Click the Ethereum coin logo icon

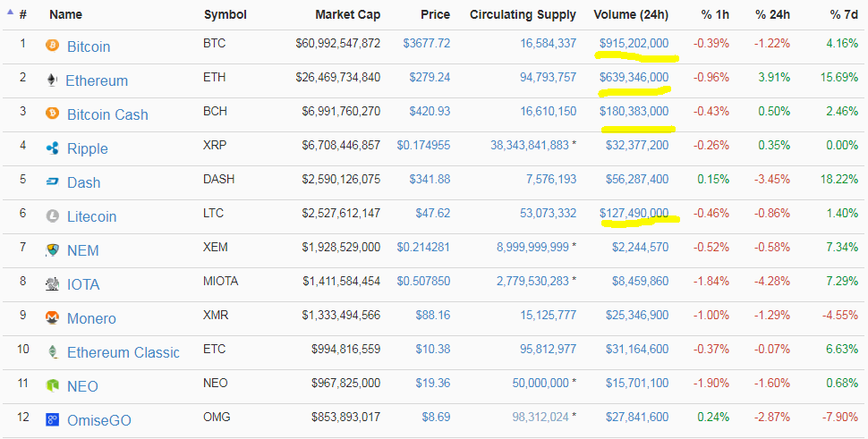[x=52, y=80]
